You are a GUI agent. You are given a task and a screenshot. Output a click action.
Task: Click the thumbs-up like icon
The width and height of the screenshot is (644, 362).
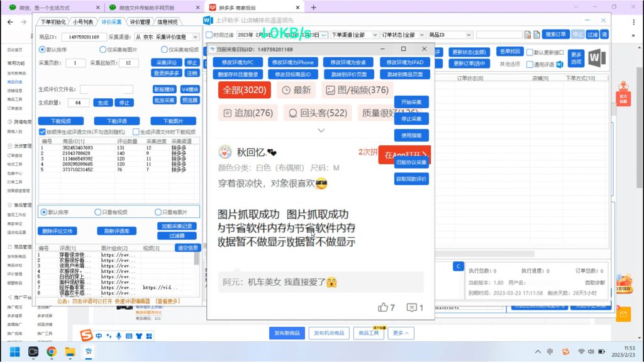(x=383, y=307)
